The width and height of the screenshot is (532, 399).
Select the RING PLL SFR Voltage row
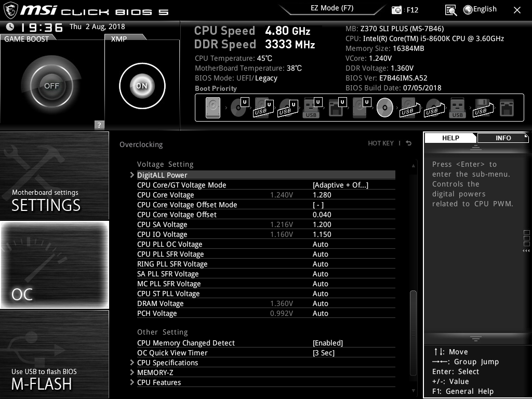[x=266, y=264]
